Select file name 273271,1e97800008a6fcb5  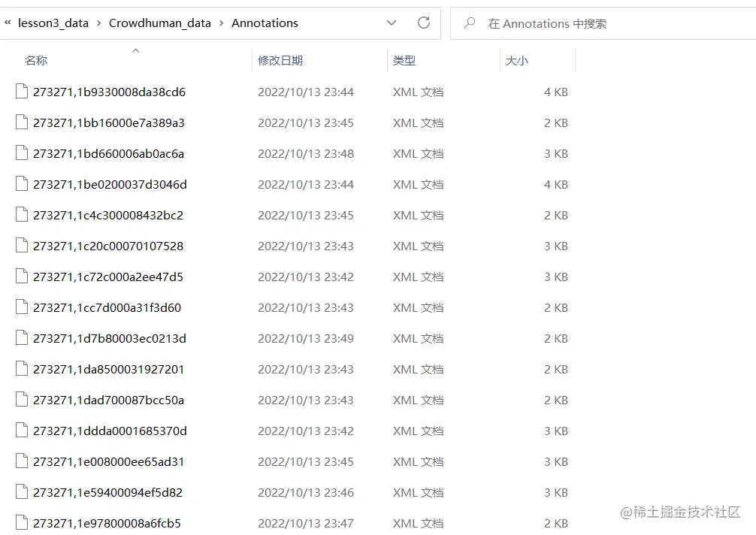click(x=107, y=524)
